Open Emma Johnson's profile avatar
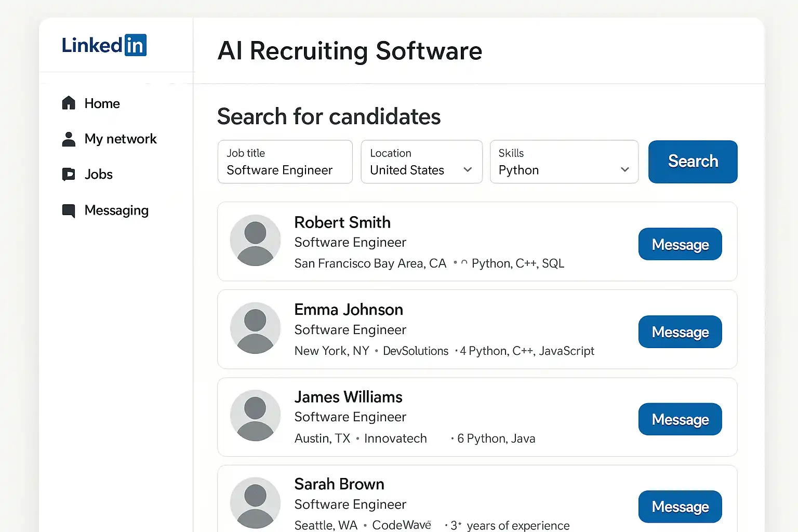 pyautogui.click(x=255, y=328)
